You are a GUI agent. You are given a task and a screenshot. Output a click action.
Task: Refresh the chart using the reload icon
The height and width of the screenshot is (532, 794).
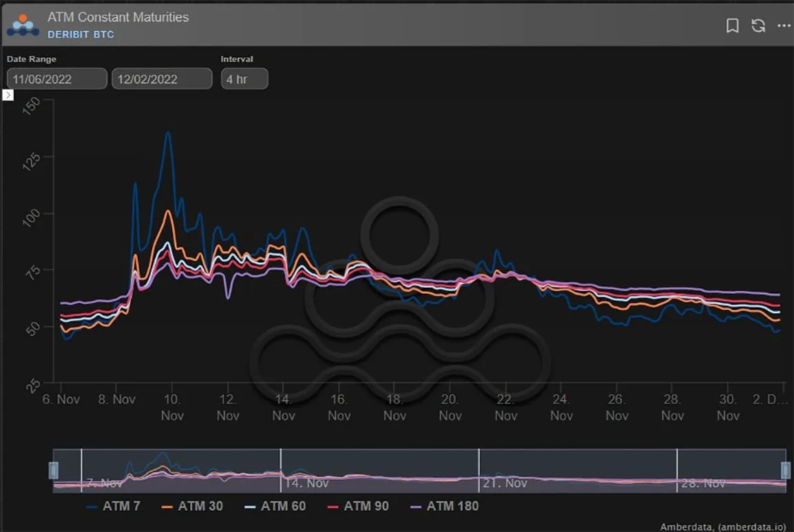point(758,25)
